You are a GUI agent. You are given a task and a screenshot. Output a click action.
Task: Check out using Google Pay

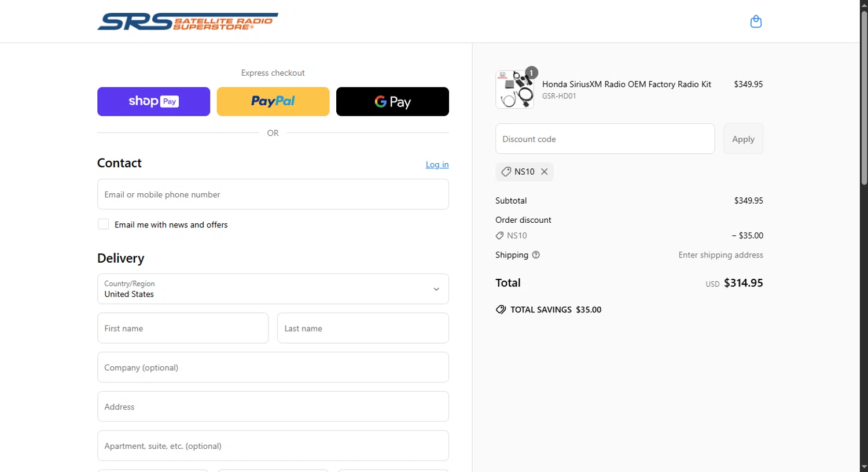tap(392, 102)
